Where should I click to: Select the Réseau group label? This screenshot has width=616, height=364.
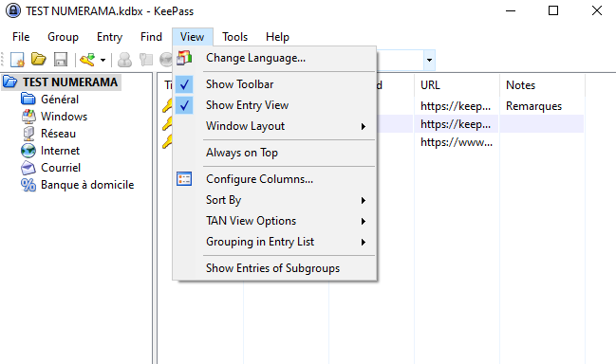[x=58, y=134]
